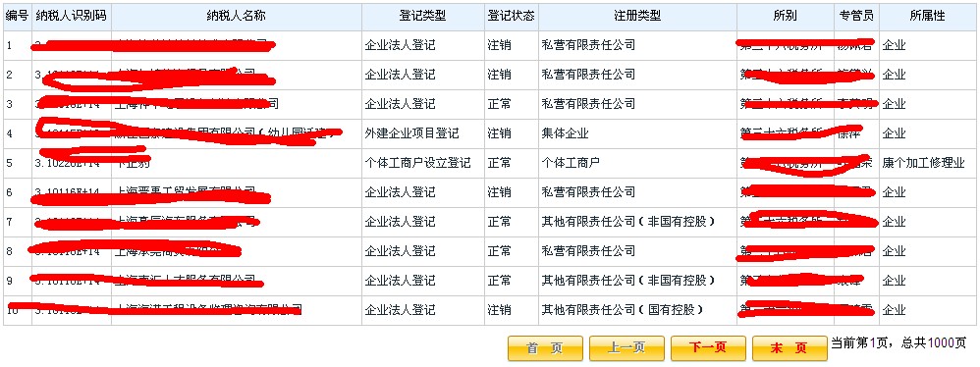The width and height of the screenshot is (980, 367).
Task: Click 私营有限责任公司 cell in row 8
Action: click(637, 251)
